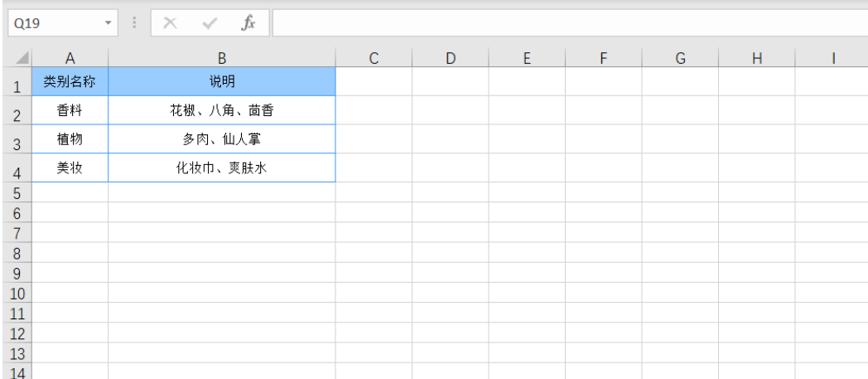Click the 说明 header cell
The image size is (868, 379).
point(222,82)
